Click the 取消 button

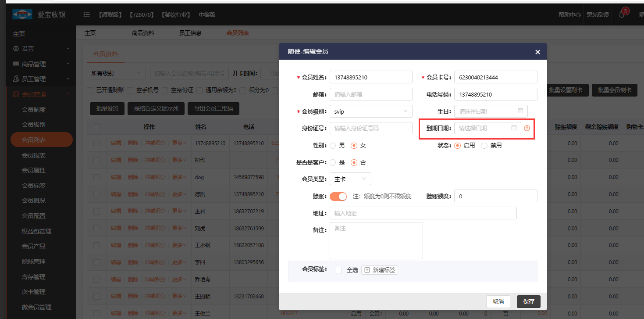(498, 301)
